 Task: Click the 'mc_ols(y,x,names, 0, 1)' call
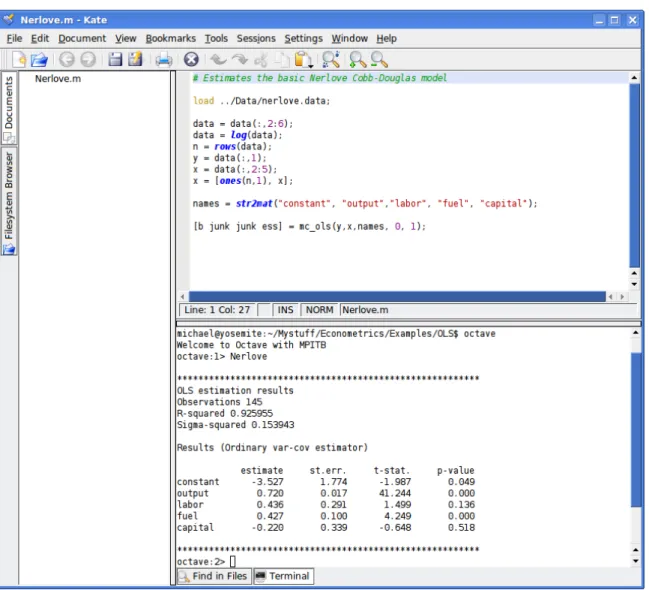point(362,226)
